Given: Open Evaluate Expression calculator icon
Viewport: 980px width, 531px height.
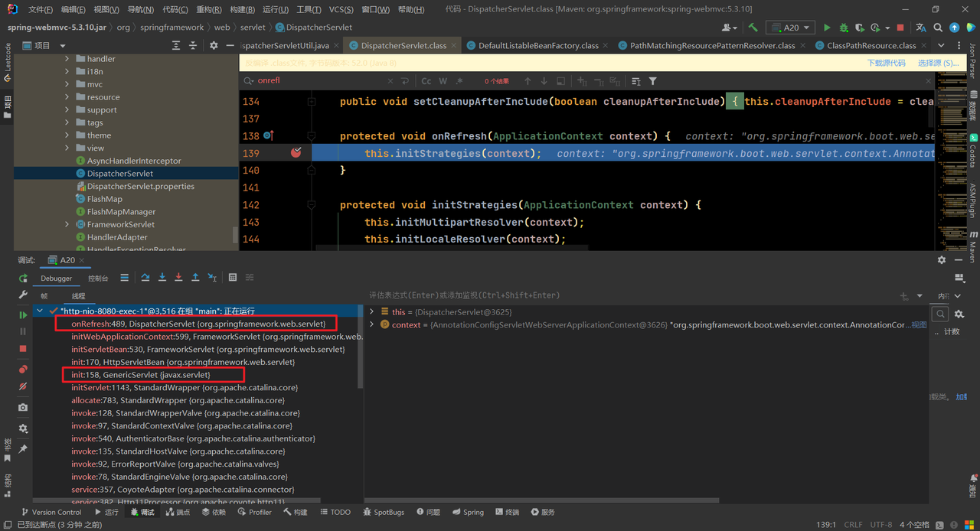Looking at the screenshot, I should [x=233, y=277].
